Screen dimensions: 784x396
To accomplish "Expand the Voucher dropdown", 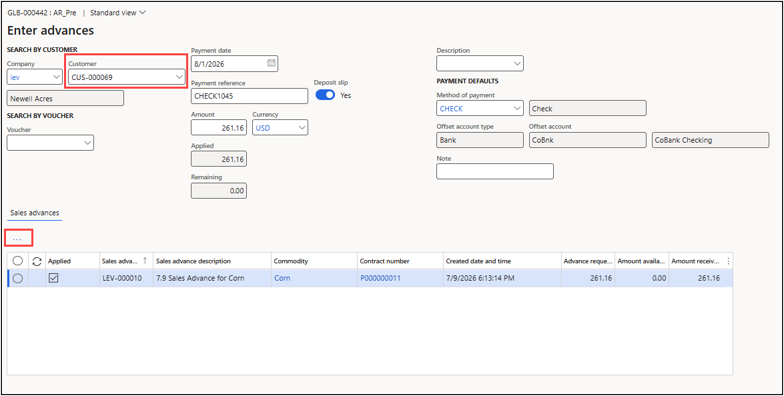I will click(88, 142).
